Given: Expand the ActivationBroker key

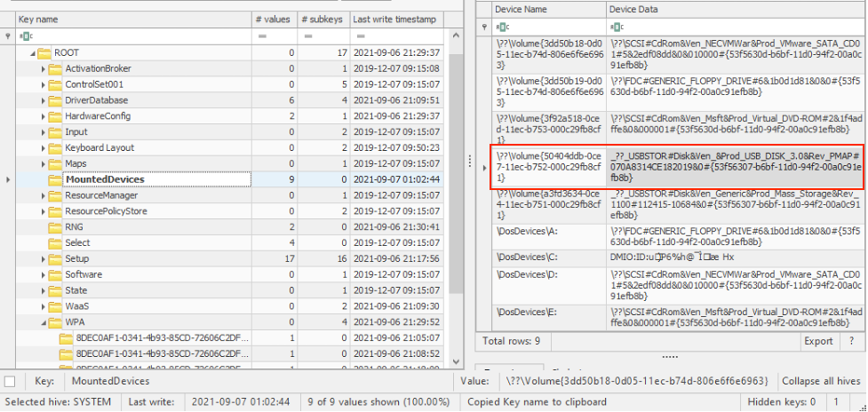Looking at the screenshot, I should (x=44, y=69).
